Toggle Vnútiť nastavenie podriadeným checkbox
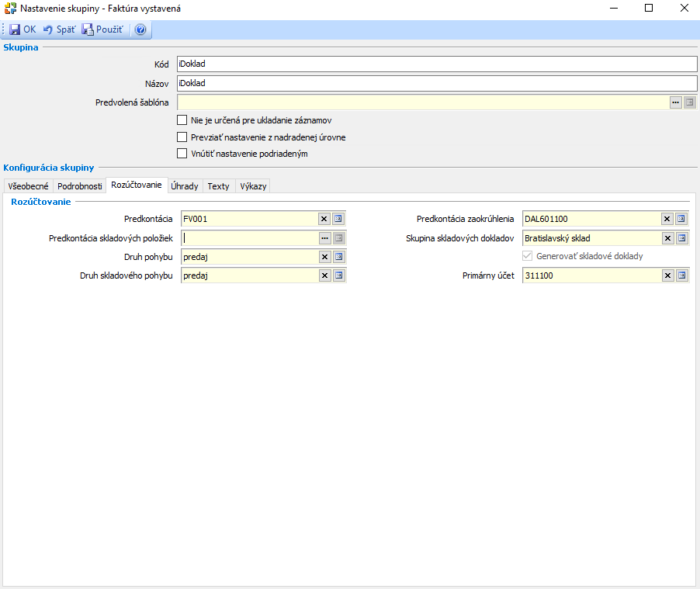The height and width of the screenshot is (589, 700). pyautogui.click(x=182, y=154)
